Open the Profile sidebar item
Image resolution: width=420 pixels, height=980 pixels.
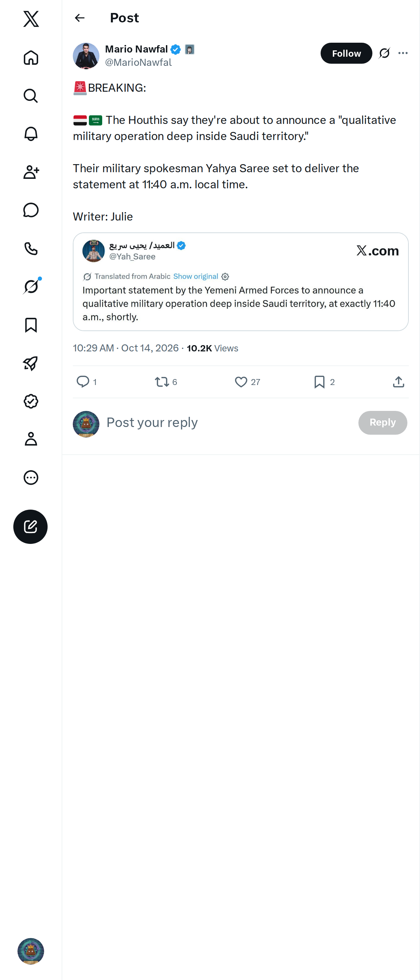(31, 439)
